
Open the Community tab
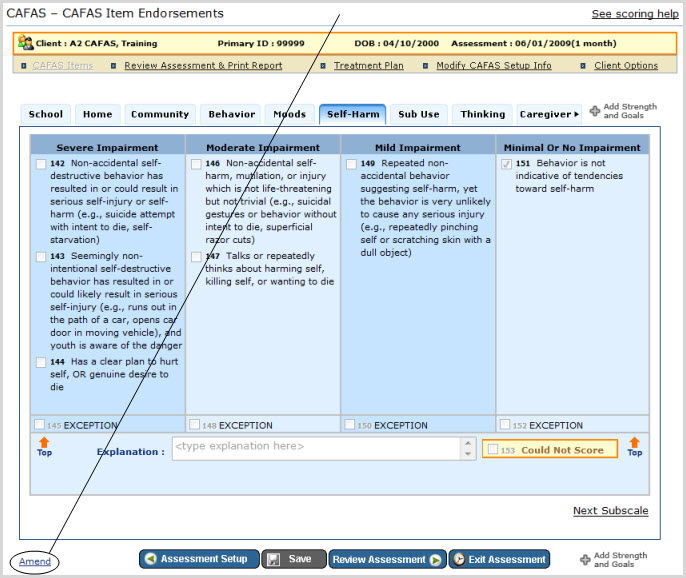[x=160, y=114]
